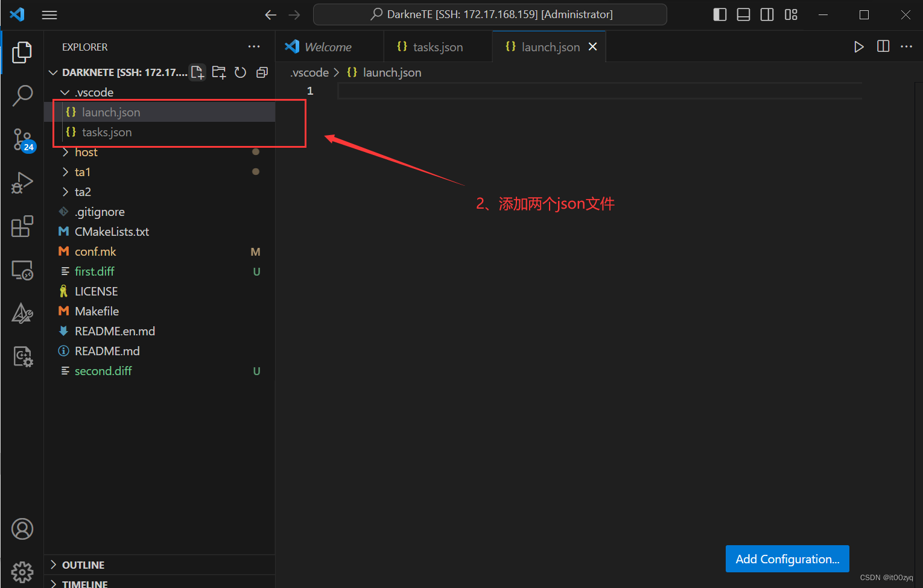This screenshot has width=923, height=588.
Task: Toggle secondary side bar visibility
Action: click(x=767, y=15)
